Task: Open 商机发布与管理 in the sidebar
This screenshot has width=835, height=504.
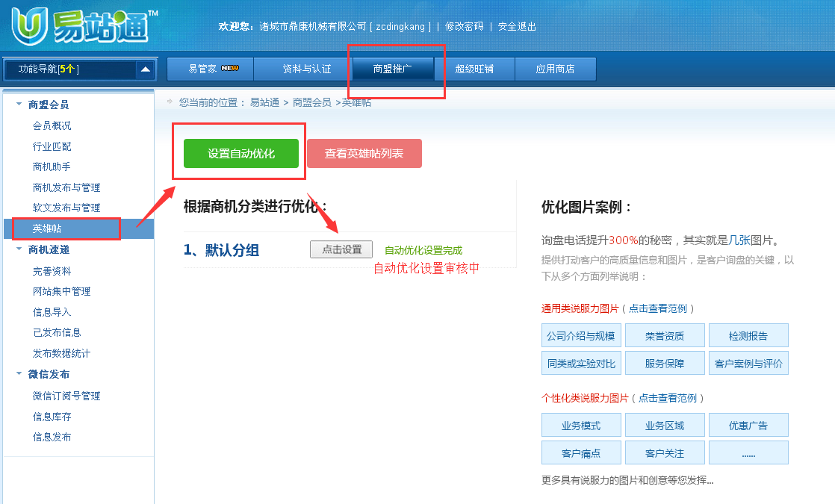Action: coord(66,187)
